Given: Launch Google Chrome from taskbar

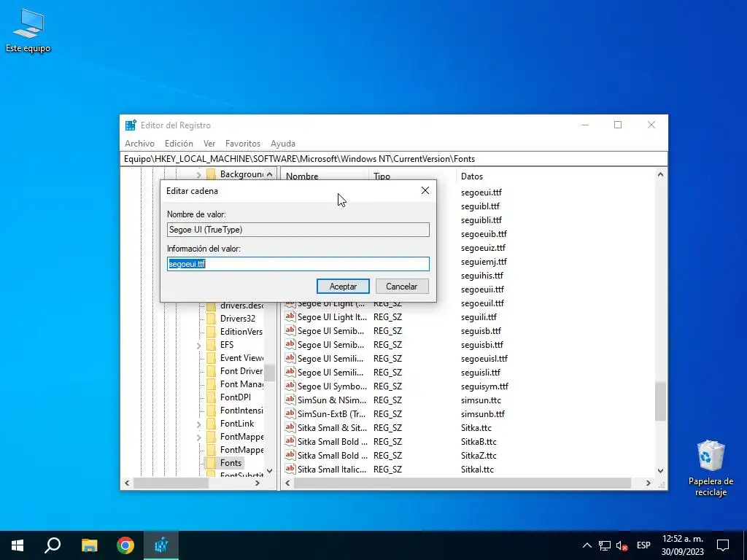Looking at the screenshot, I should coord(125,545).
